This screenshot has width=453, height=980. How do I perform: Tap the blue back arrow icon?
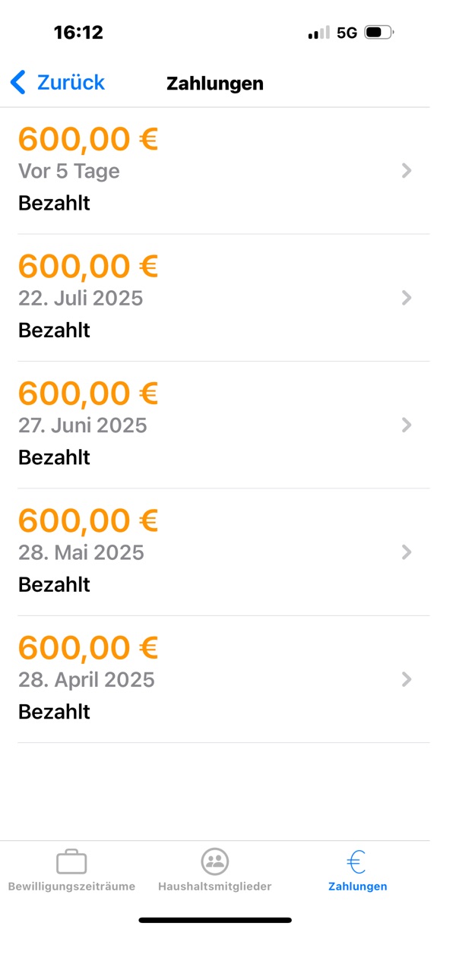(x=18, y=82)
